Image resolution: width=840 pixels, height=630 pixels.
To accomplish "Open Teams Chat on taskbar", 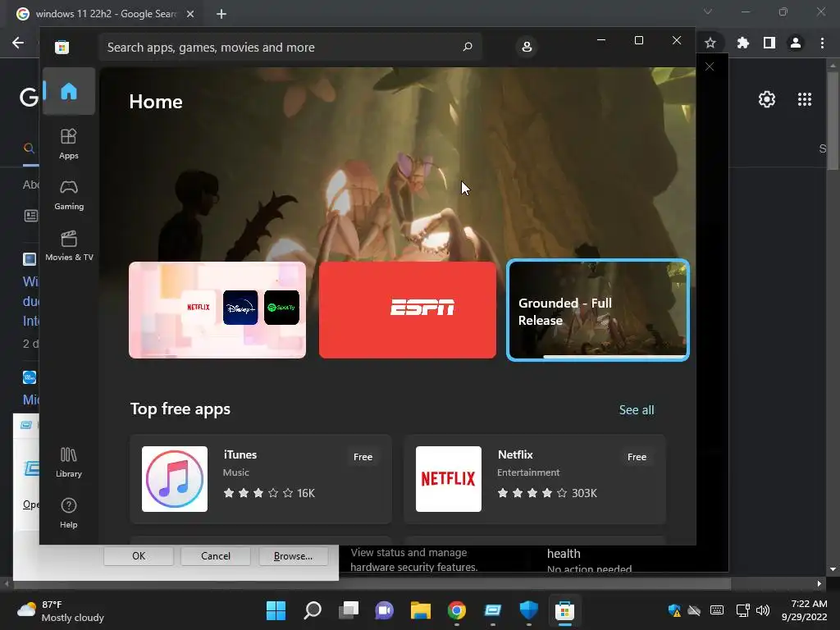I will coord(384,610).
